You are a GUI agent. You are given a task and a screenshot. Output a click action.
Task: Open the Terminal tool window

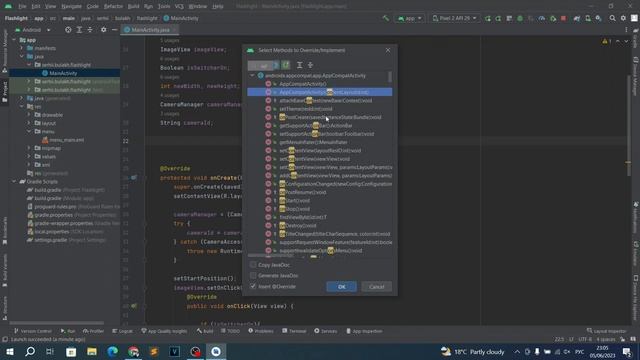294,331
